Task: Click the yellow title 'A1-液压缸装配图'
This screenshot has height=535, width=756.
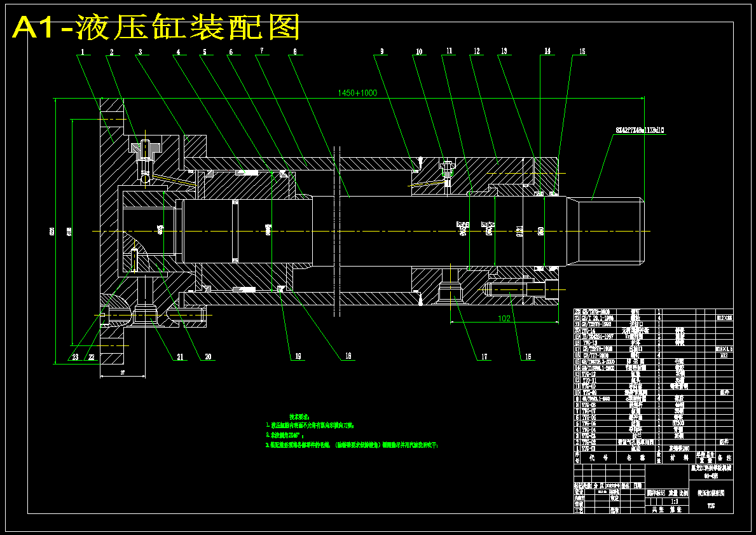Action: [157, 28]
